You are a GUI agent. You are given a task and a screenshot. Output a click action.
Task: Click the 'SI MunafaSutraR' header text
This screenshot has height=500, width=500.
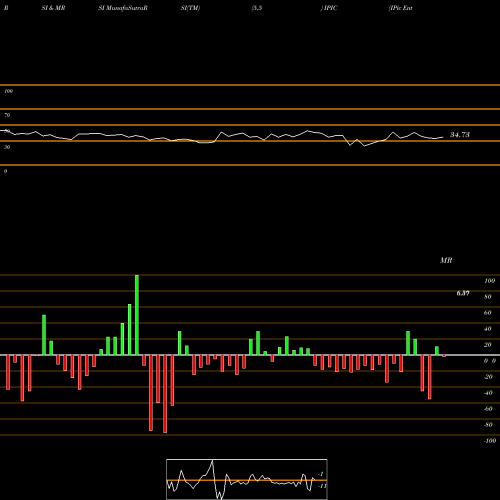click(x=123, y=8)
